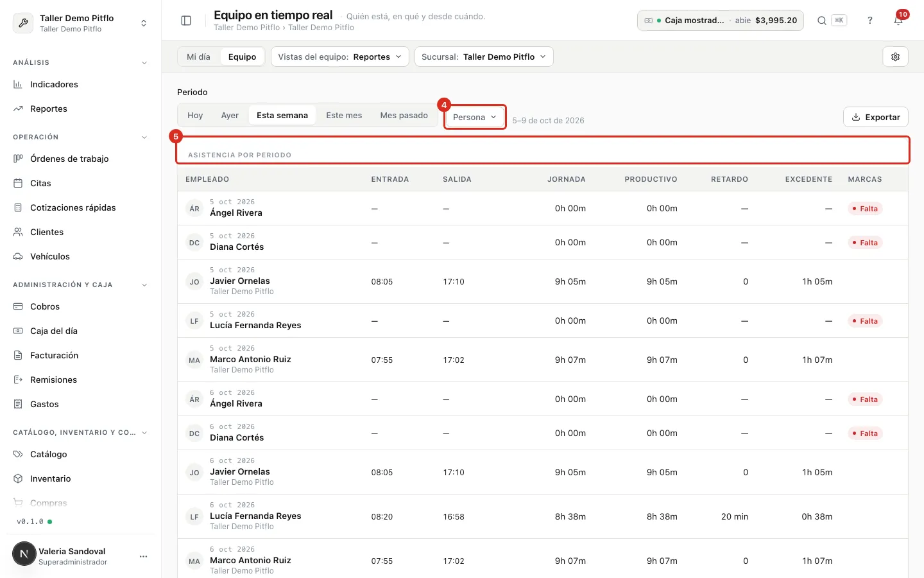Open the Taller Demo Pitflo workspace switcher
Screen dimensions: 924x578
tap(80, 23)
